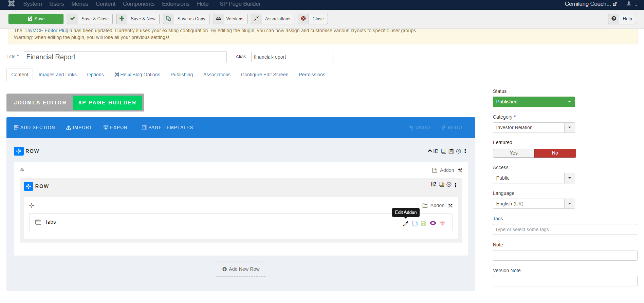This screenshot has width=644, height=303.
Task: Open the Extensions menu
Action: [x=176, y=4]
